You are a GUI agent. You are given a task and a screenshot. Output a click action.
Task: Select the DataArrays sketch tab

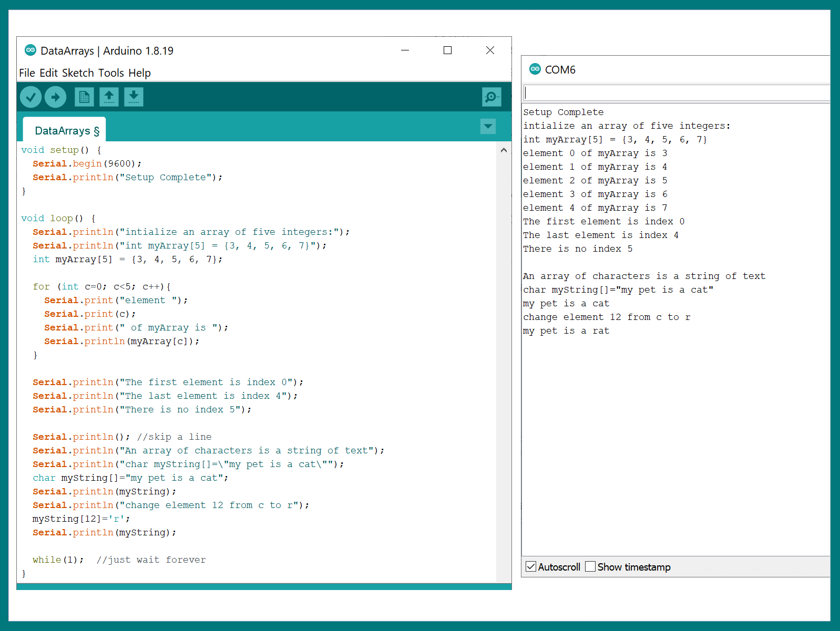tap(65, 130)
